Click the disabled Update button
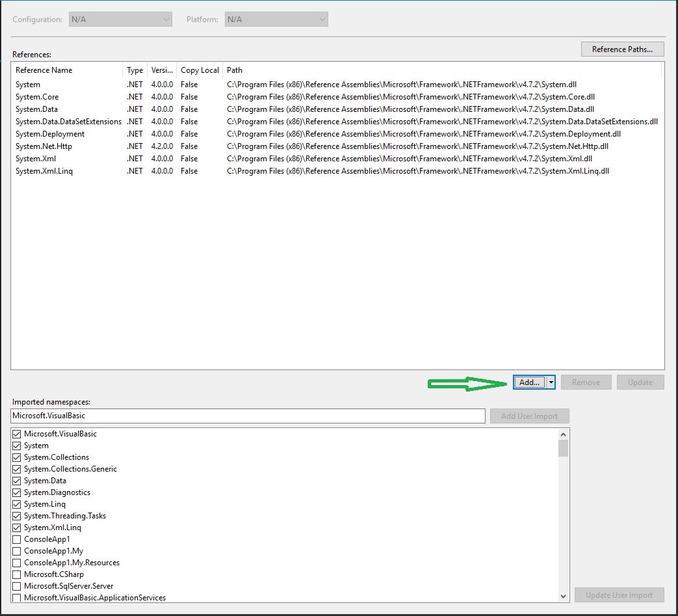 pyautogui.click(x=640, y=382)
